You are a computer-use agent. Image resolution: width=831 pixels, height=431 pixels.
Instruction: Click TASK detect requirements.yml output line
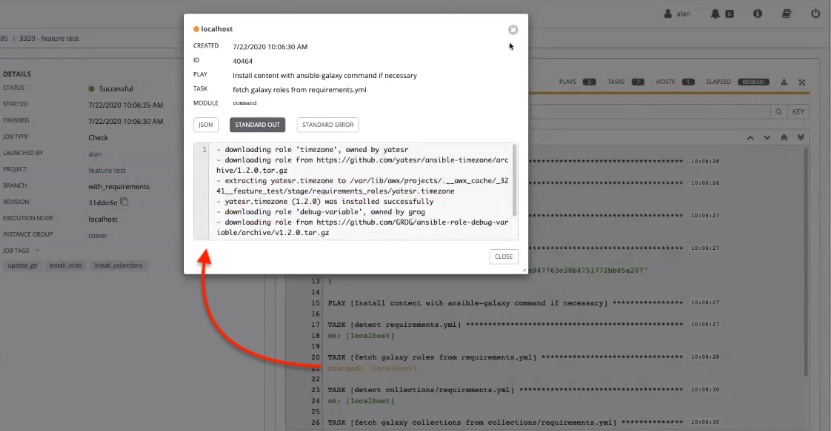(505, 324)
